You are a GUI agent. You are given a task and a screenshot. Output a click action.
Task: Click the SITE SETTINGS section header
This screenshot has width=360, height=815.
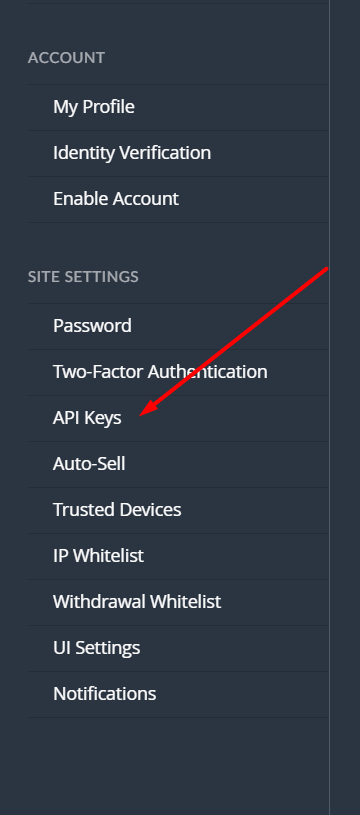[x=83, y=277]
